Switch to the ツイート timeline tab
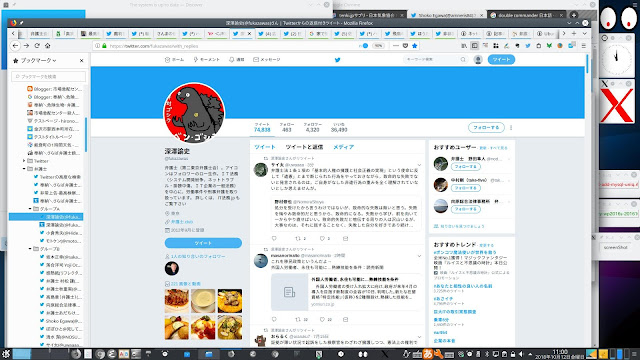The width and height of the screenshot is (640, 360). (264, 147)
